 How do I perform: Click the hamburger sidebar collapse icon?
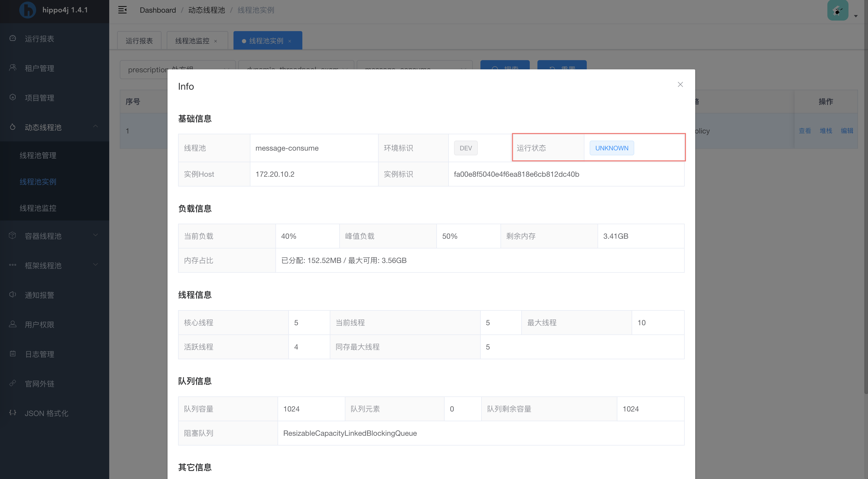pyautogui.click(x=122, y=10)
